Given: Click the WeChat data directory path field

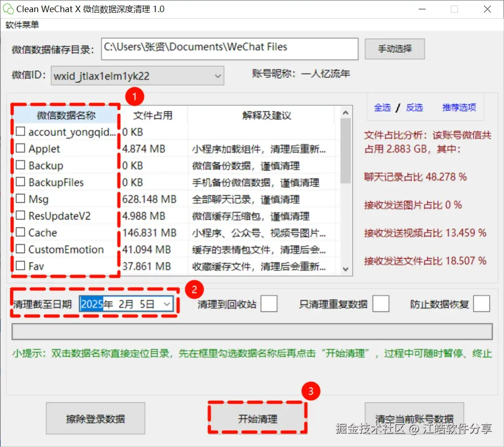Looking at the screenshot, I should point(230,49).
